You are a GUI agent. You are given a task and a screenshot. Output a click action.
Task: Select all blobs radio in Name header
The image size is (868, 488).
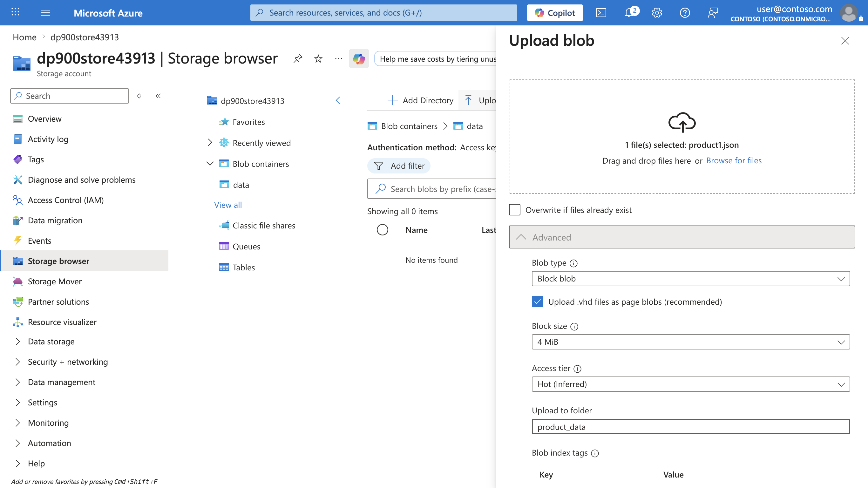coord(383,230)
